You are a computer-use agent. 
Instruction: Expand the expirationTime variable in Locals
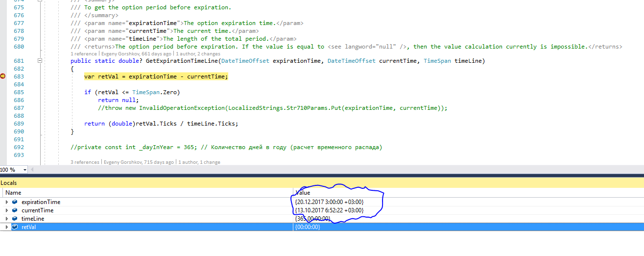pyautogui.click(x=6, y=202)
